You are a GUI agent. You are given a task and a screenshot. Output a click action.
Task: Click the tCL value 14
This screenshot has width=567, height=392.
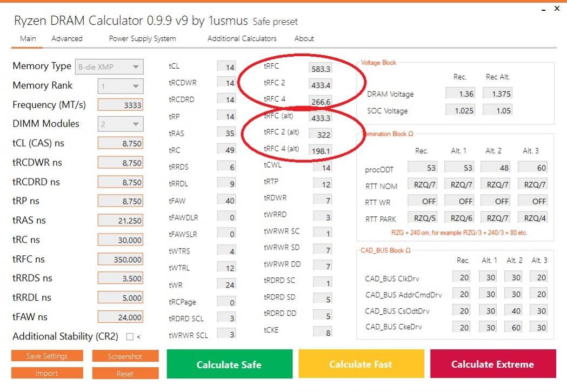coord(226,67)
